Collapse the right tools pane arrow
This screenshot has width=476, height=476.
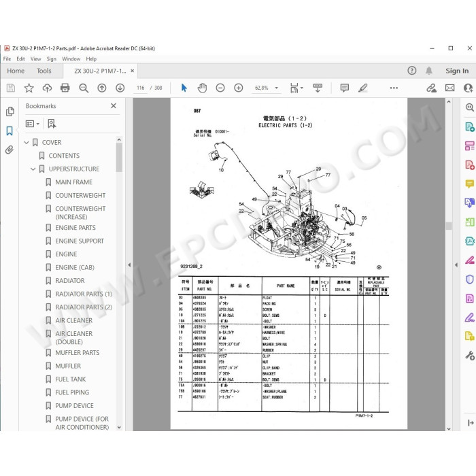click(456, 265)
